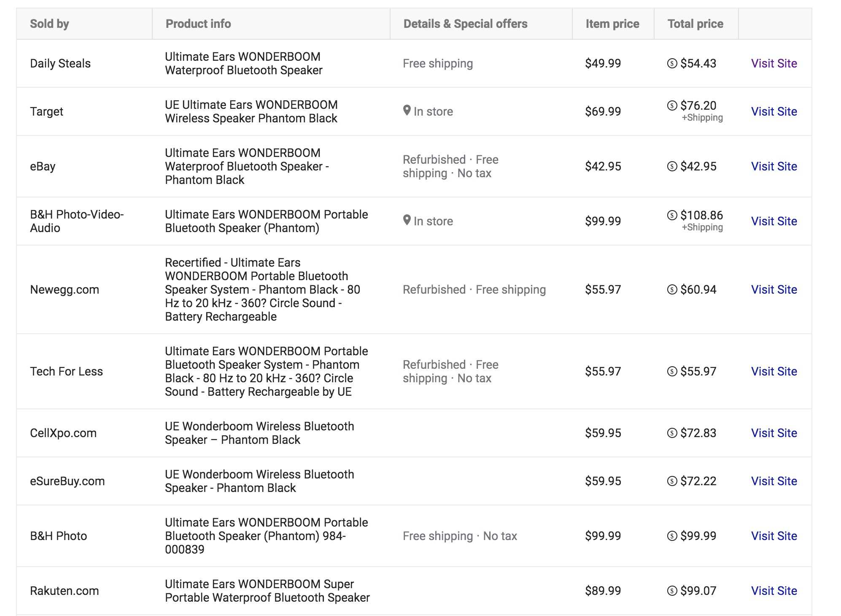
Task: Click the price info circle next to Newegg's $60.94
Action: coord(673,289)
